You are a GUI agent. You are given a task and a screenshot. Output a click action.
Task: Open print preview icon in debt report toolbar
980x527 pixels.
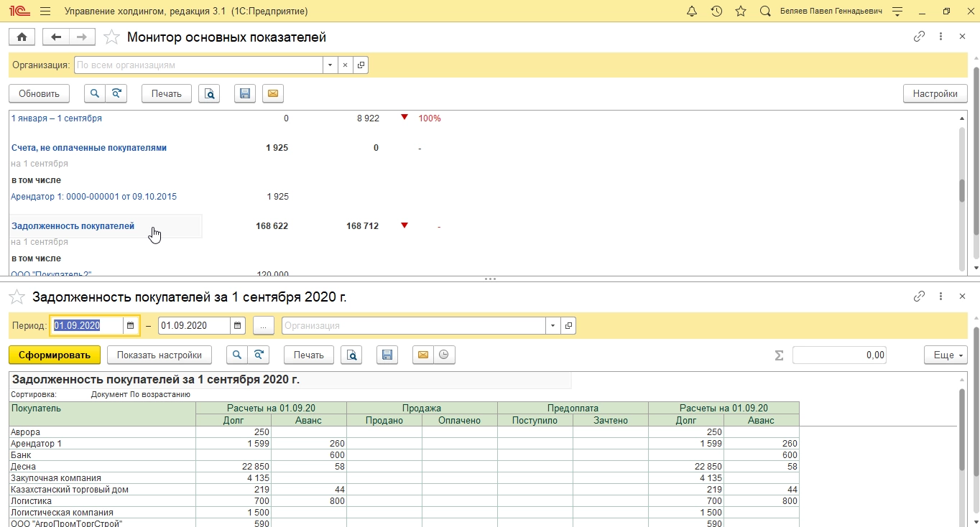coord(351,355)
